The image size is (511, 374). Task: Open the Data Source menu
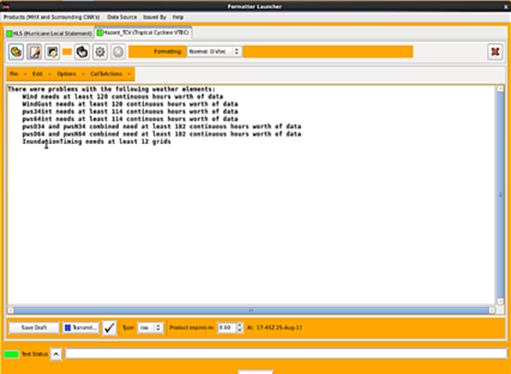coord(122,17)
